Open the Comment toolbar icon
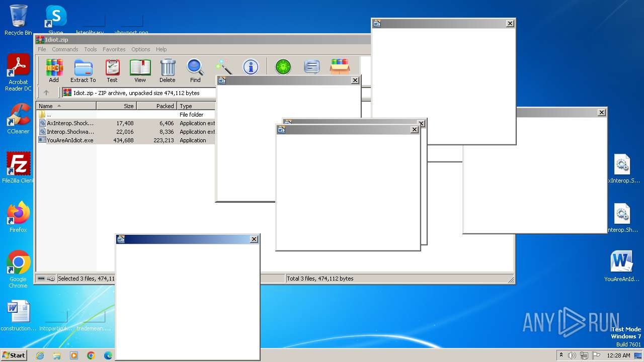 (x=312, y=67)
